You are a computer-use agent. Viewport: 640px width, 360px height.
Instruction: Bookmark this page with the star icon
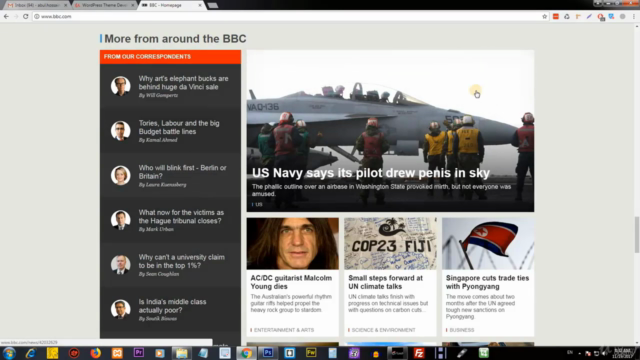544,16
